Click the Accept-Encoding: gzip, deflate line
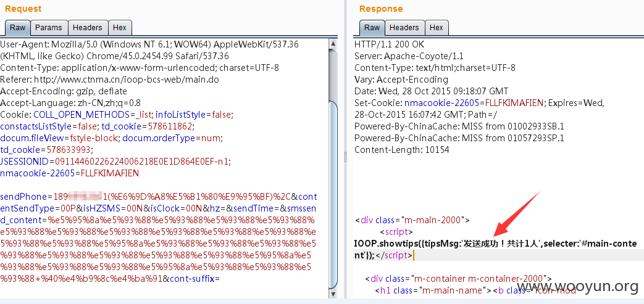644x304 pixels. pos(64,91)
